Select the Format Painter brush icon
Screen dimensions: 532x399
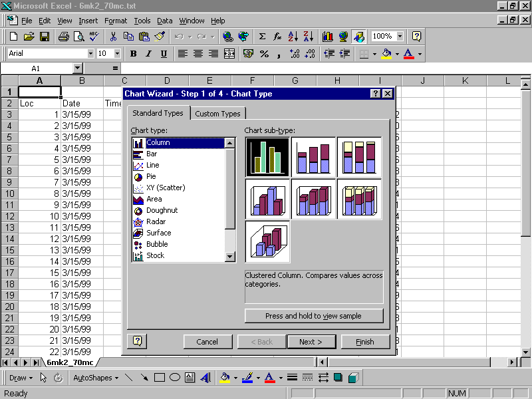click(x=160, y=37)
